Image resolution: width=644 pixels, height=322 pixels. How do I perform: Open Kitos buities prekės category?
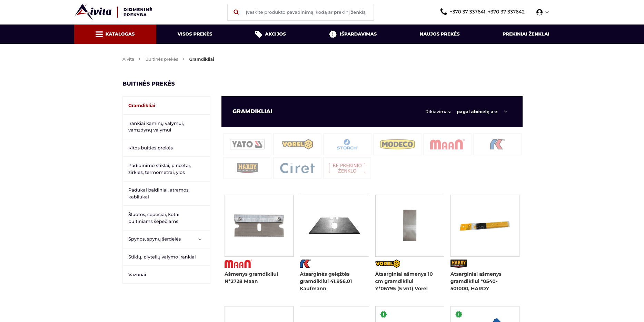[166, 148]
